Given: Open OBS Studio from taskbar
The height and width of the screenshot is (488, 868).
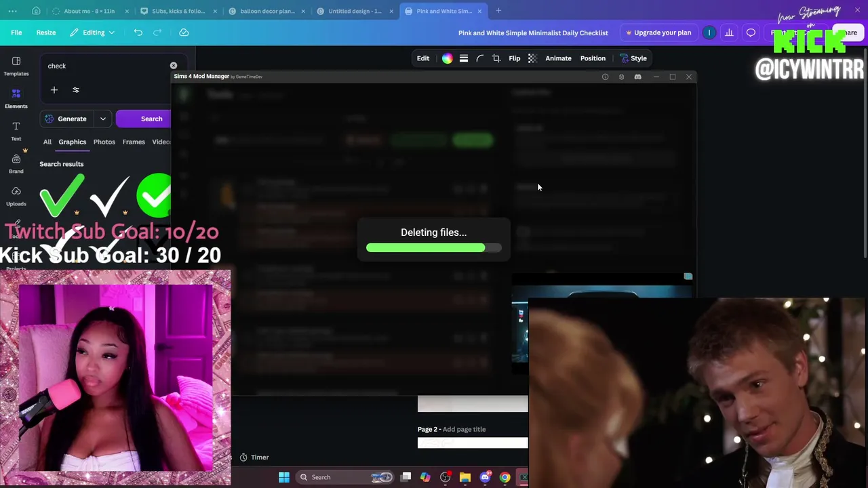Looking at the screenshot, I should 446,477.
